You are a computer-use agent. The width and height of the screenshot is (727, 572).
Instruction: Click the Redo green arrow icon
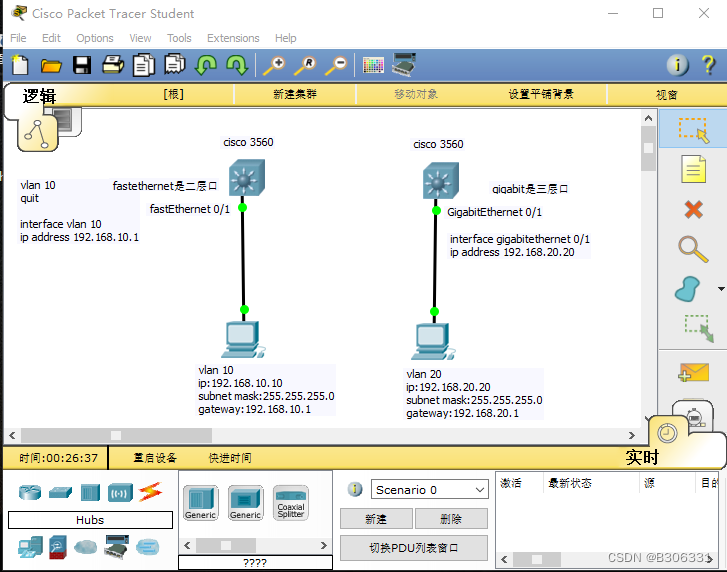(x=237, y=65)
